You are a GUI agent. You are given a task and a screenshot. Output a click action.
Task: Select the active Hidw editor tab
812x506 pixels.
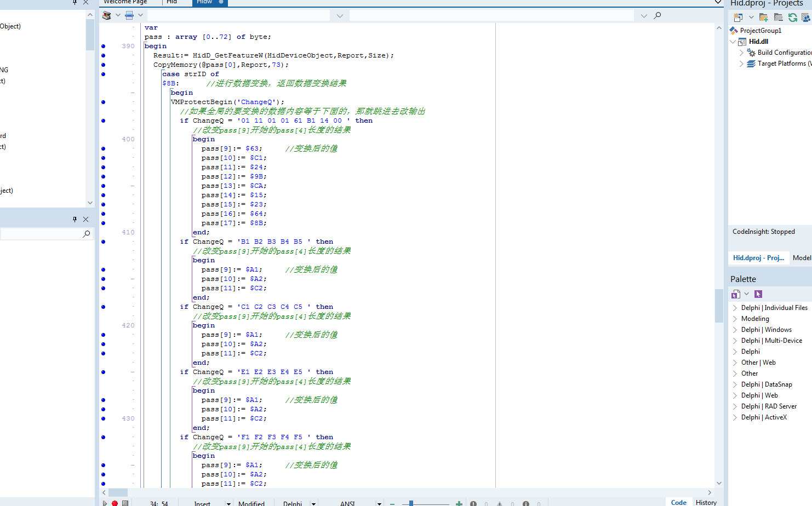tap(209, 2)
